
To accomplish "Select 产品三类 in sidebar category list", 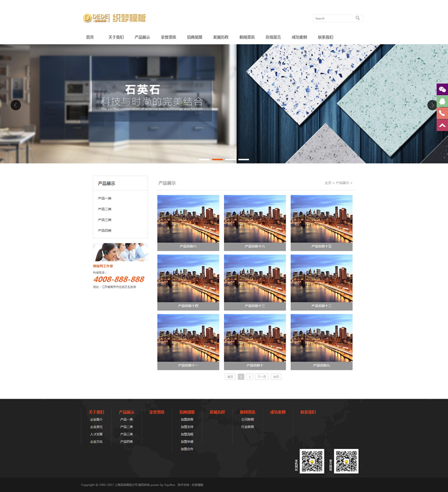I will pyautogui.click(x=105, y=219).
